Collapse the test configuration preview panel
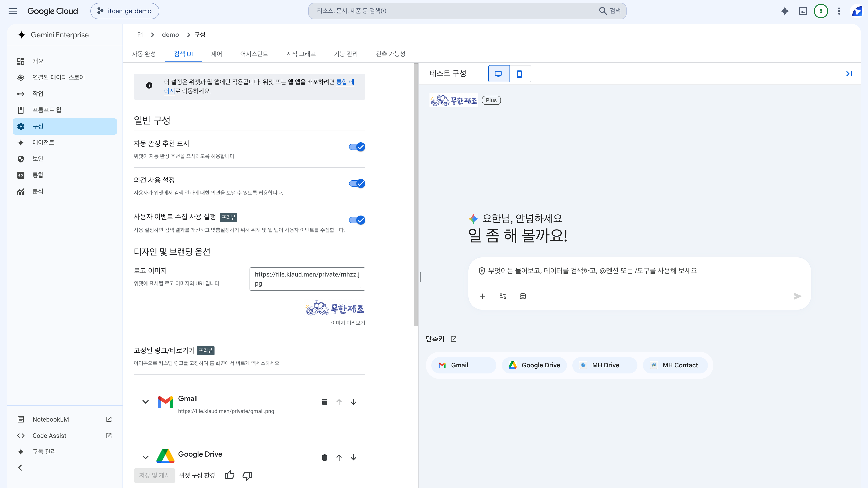The height and width of the screenshot is (488, 868). 849,74
